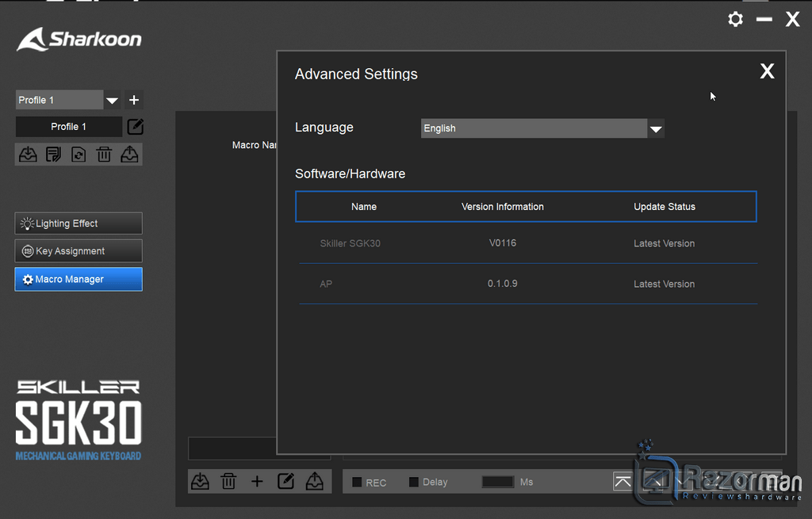The width and height of the screenshot is (812, 519).
Task: Export the current profile
Action: tap(129, 155)
